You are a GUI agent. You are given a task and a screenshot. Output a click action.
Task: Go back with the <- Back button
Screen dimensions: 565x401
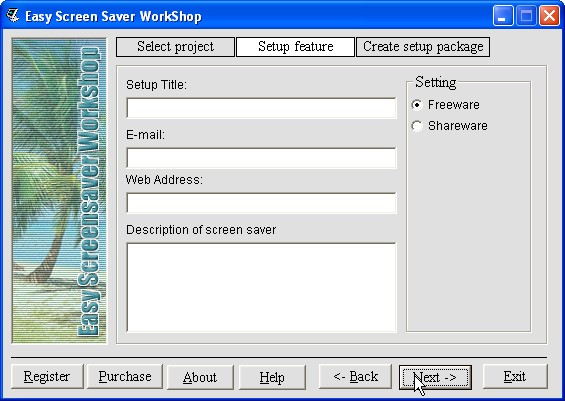355,377
